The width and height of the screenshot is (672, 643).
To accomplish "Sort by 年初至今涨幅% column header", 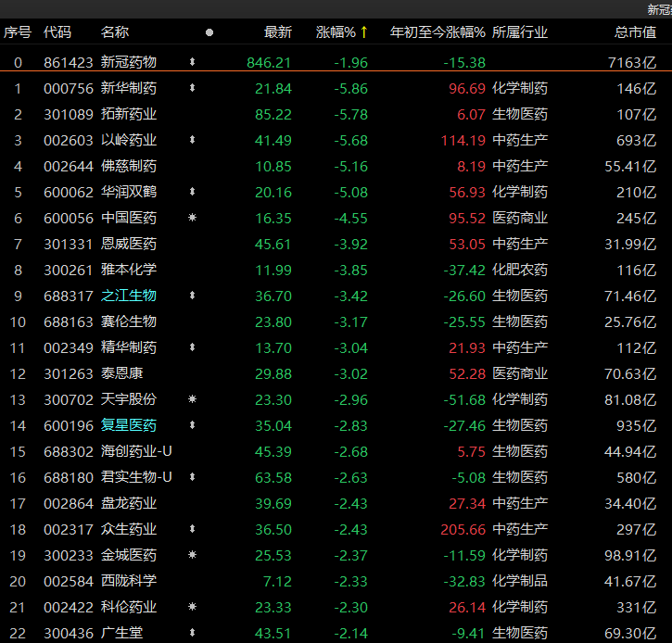I will pyautogui.click(x=437, y=32).
